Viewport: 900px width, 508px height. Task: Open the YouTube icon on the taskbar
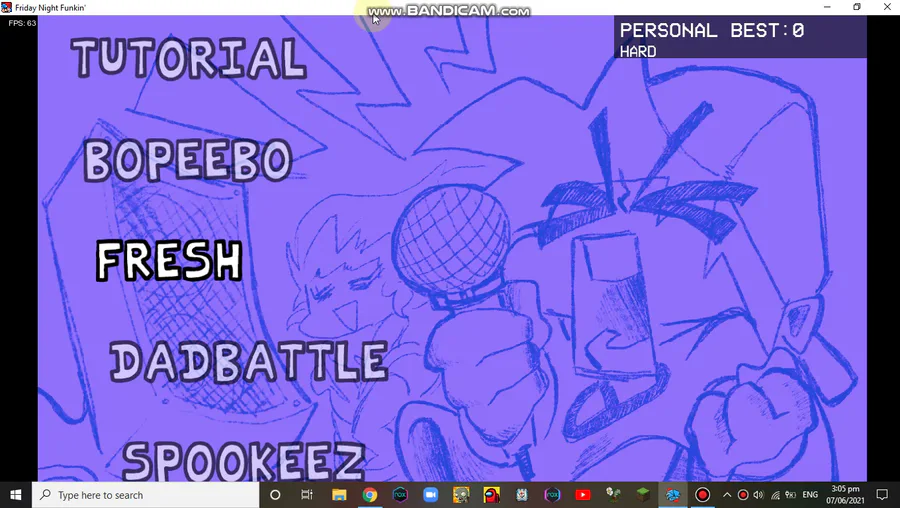click(583, 495)
